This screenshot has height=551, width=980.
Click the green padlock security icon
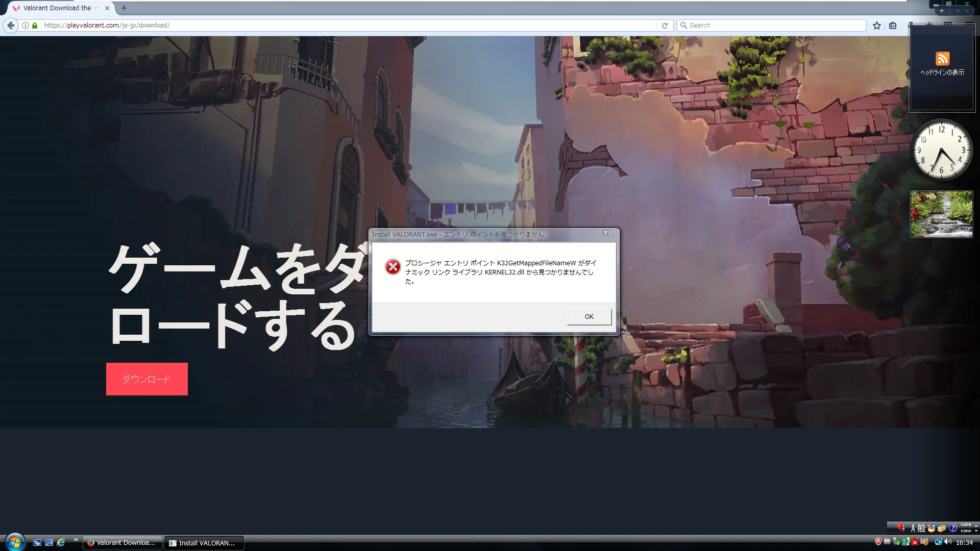[x=35, y=25]
